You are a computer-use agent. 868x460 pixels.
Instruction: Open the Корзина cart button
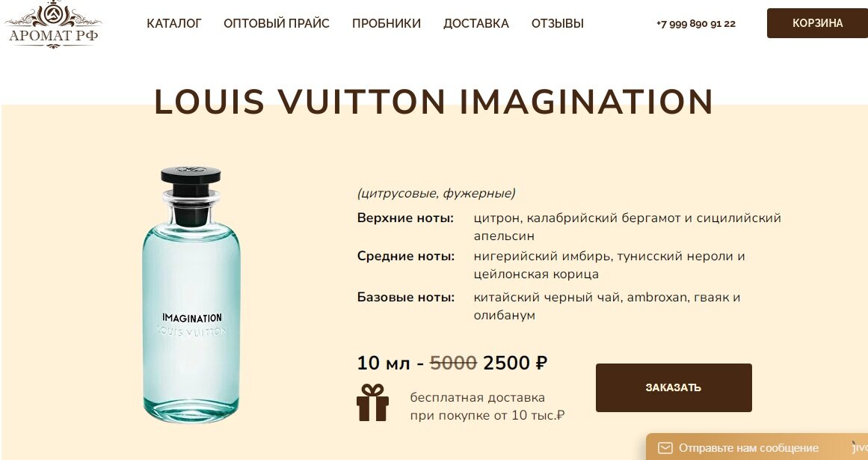[817, 23]
